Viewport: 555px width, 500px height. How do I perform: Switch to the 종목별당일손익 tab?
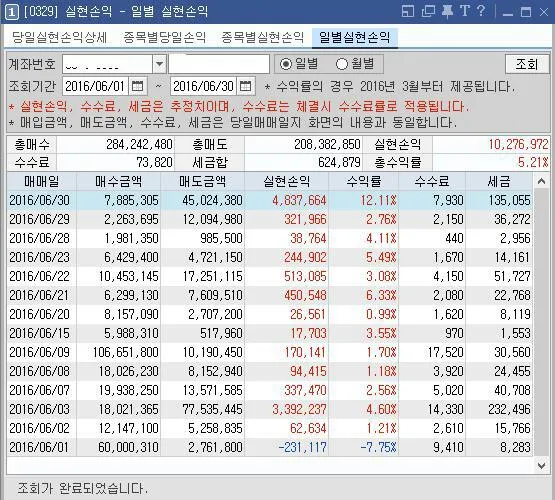(x=164, y=37)
